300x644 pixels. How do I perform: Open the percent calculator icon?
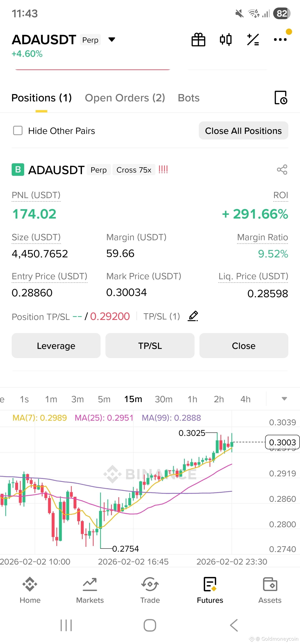[253, 39]
